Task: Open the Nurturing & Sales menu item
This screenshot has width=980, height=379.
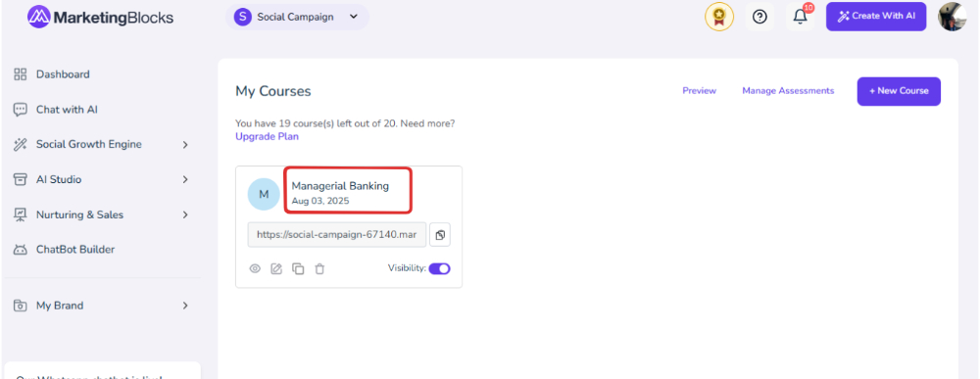Action: pos(79,214)
